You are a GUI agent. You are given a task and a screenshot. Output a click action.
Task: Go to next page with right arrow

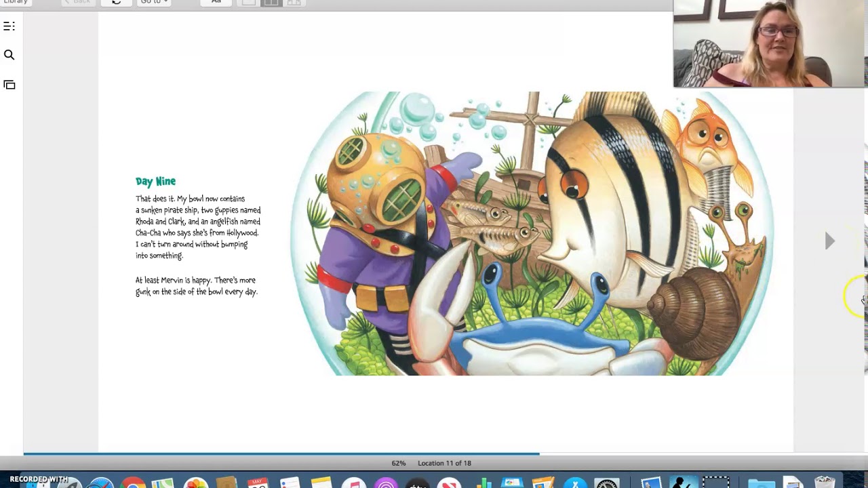point(829,241)
